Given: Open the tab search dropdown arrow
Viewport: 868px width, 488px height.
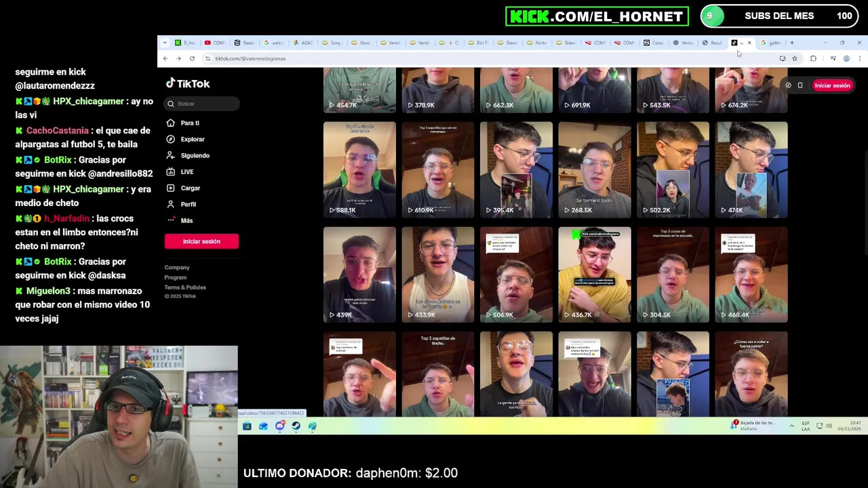Looking at the screenshot, I should 164,43.
